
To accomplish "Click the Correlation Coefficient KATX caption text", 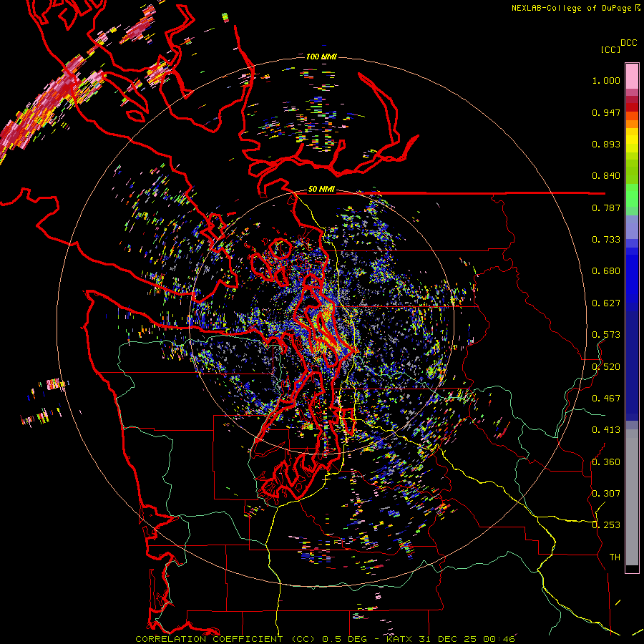I will click(325, 639).
